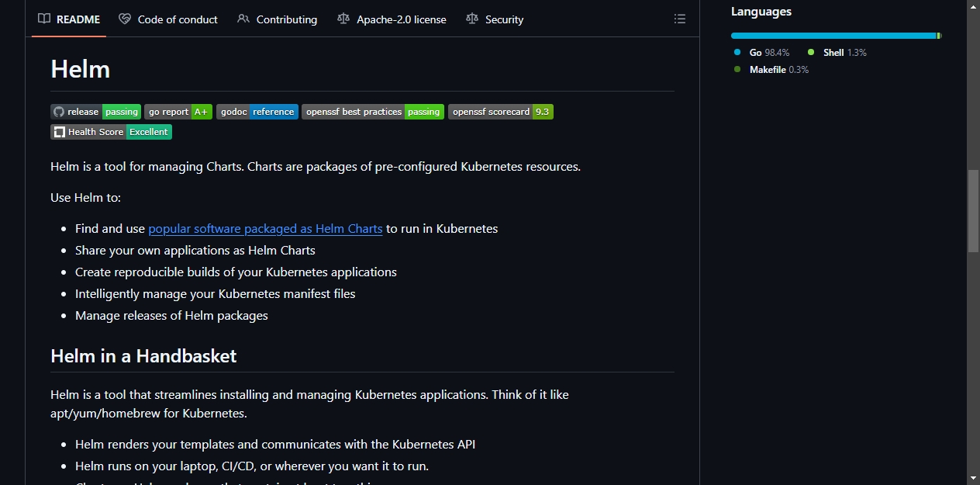Click the blue Go language dot
This screenshot has width=980, height=485.
pyautogui.click(x=737, y=52)
